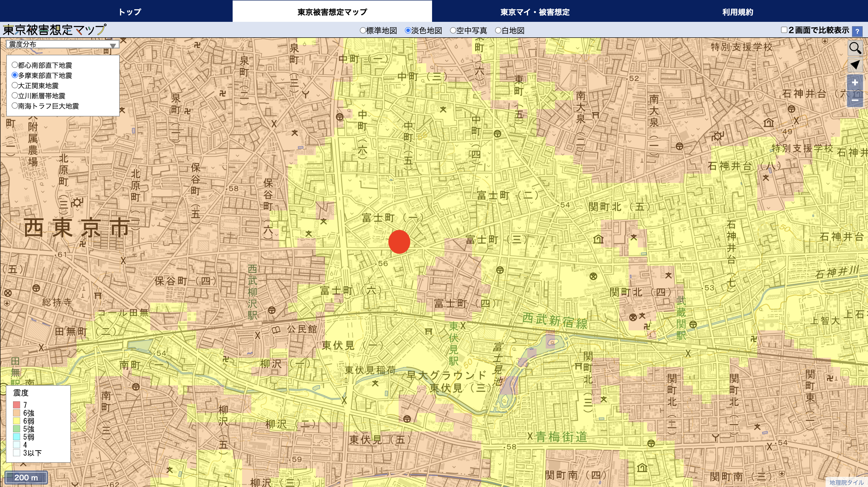The width and height of the screenshot is (868, 487).
Task: Go to トップ tab
Action: pos(130,12)
